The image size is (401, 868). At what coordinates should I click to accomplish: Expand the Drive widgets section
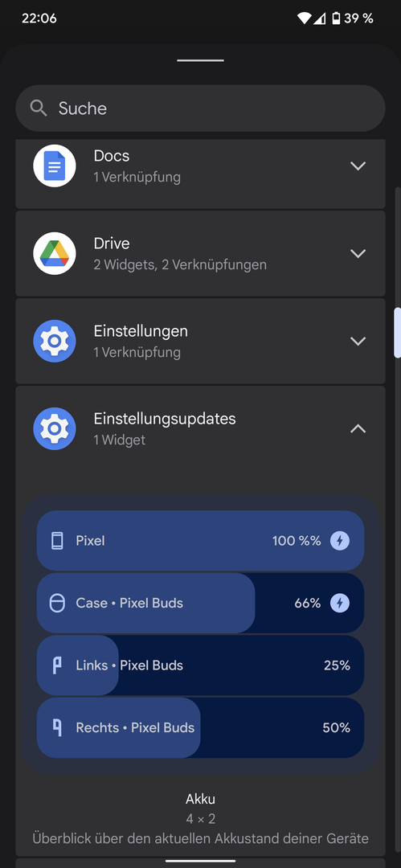point(358,253)
